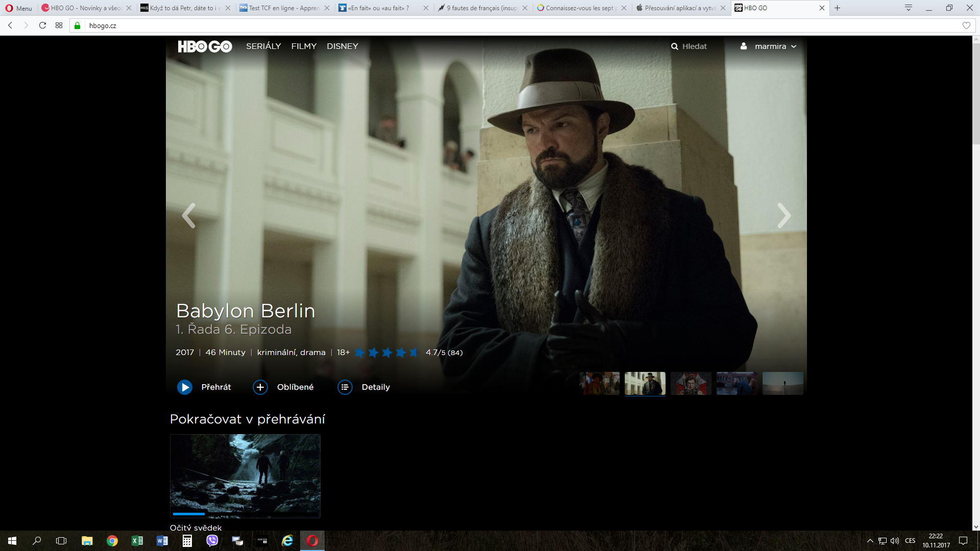
Task: Select the third carousel thumbnail
Action: (691, 383)
